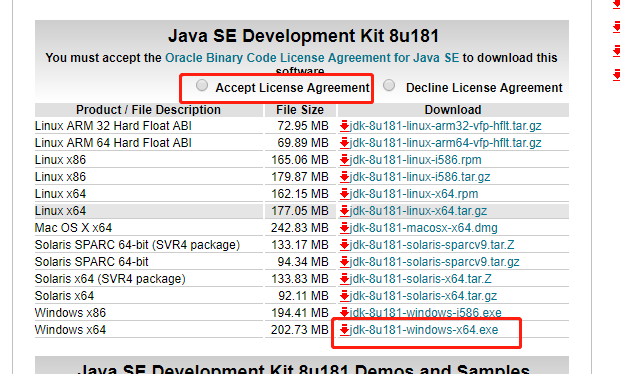Click download arrow icon beside solaris-x64.tar.Z

click(344, 279)
